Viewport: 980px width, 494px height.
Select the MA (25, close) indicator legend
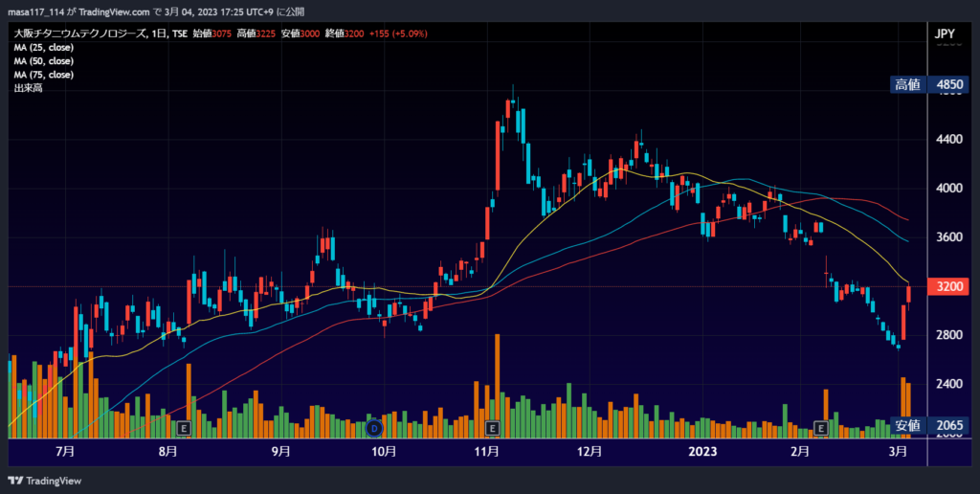click(44, 48)
